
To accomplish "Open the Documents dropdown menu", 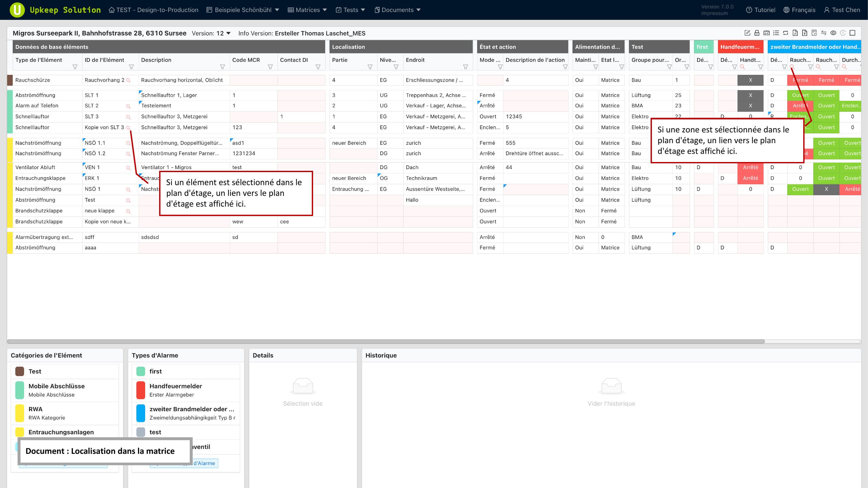I will pos(397,10).
